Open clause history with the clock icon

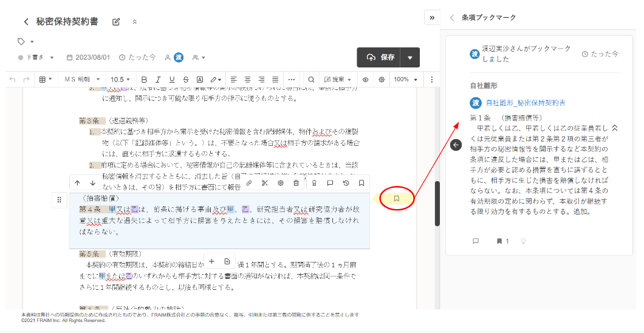(346, 183)
